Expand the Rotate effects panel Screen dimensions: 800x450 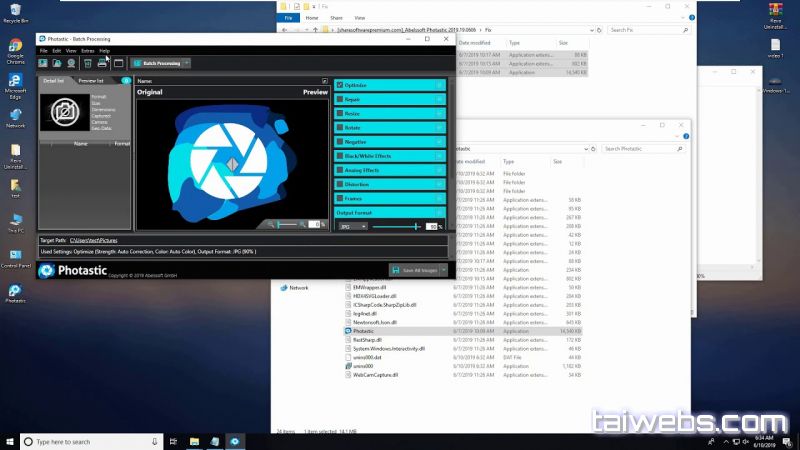tap(440, 128)
